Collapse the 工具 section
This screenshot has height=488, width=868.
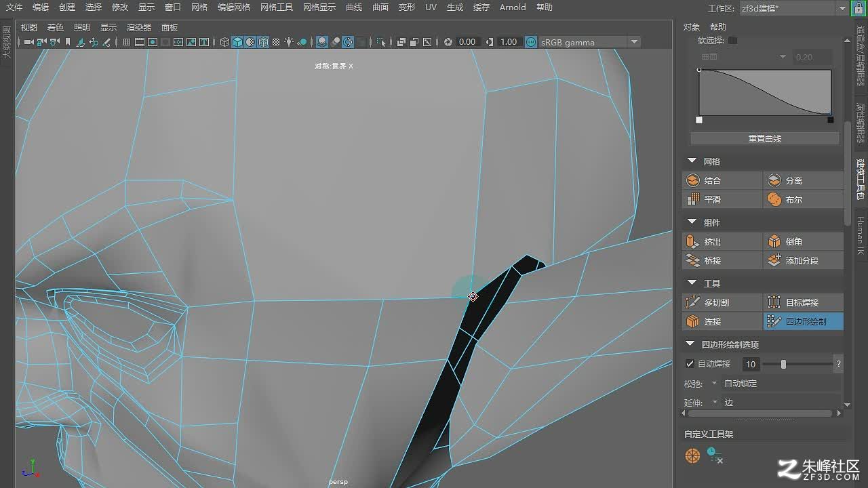(692, 283)
